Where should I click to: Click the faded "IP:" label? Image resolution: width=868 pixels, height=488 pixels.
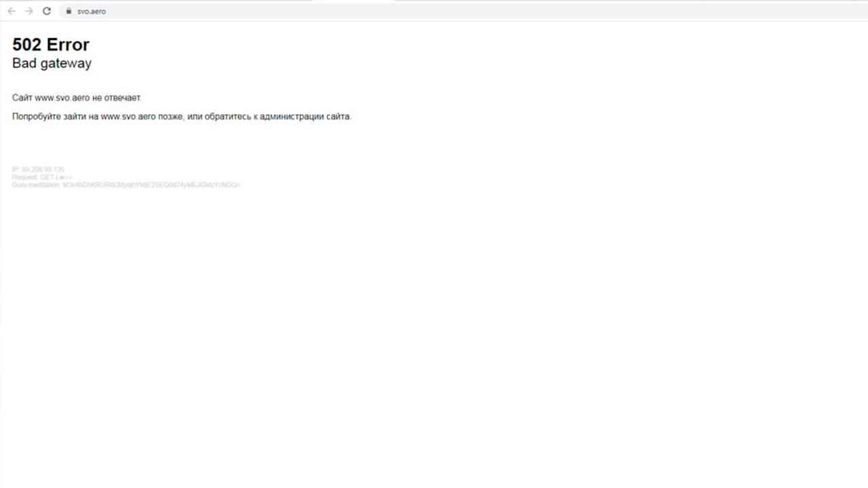click(x=16, y=169)
